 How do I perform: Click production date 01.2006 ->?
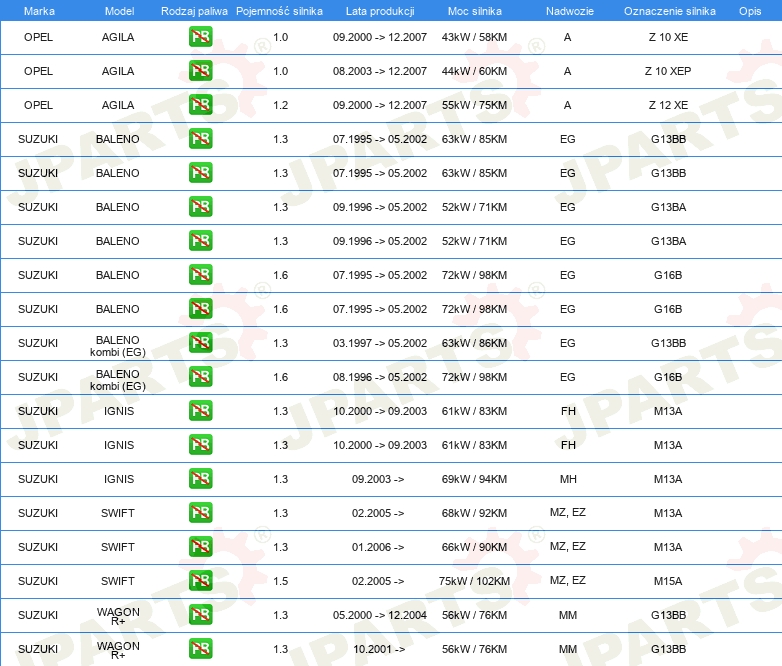(x=378, y=547)
